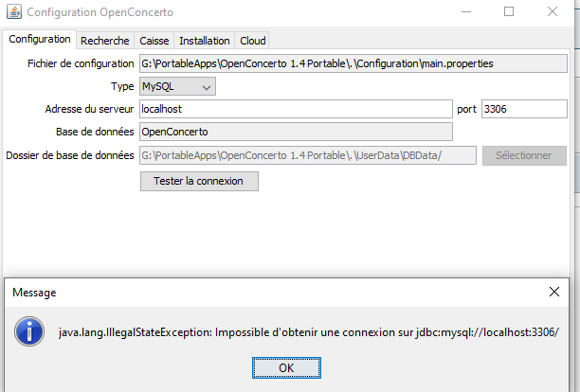Open the Type dropdown showing MySQL
580x392 pixels.
point(177,86)
